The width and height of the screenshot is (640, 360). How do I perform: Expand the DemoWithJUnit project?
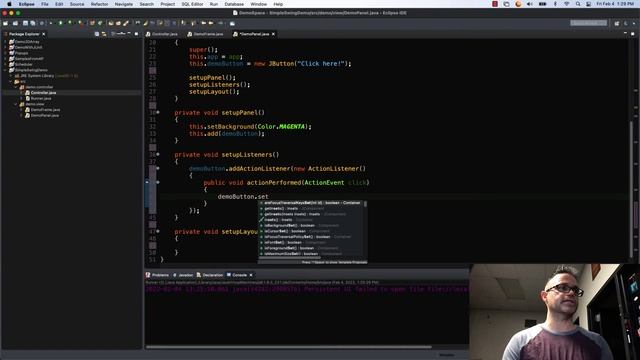[x=6, y=47]
